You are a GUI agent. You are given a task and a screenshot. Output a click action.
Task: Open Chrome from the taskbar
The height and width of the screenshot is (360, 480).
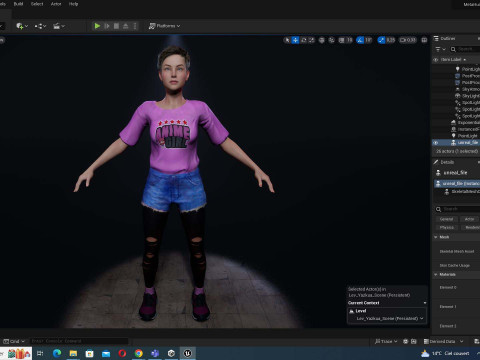(139, 353)
